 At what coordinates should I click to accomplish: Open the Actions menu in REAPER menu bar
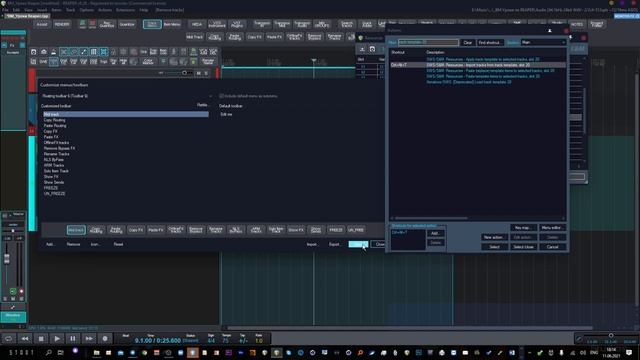click(105, 10)
